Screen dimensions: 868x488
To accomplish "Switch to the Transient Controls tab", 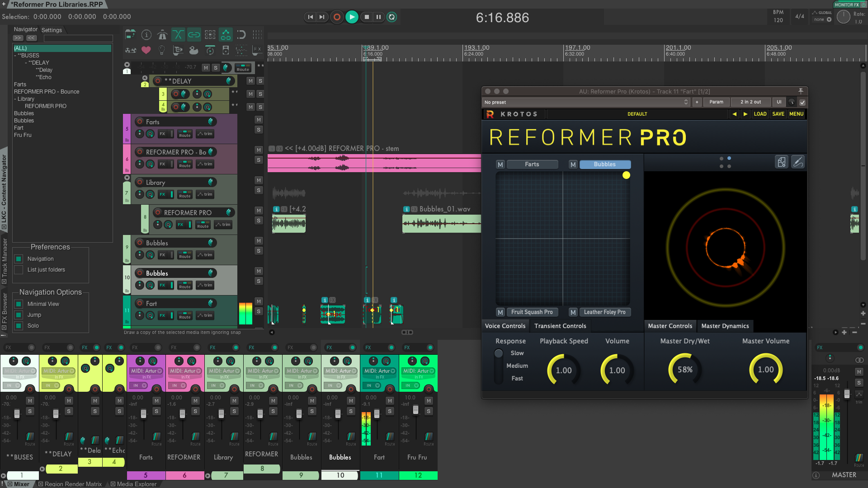I will tap(560, 326).
